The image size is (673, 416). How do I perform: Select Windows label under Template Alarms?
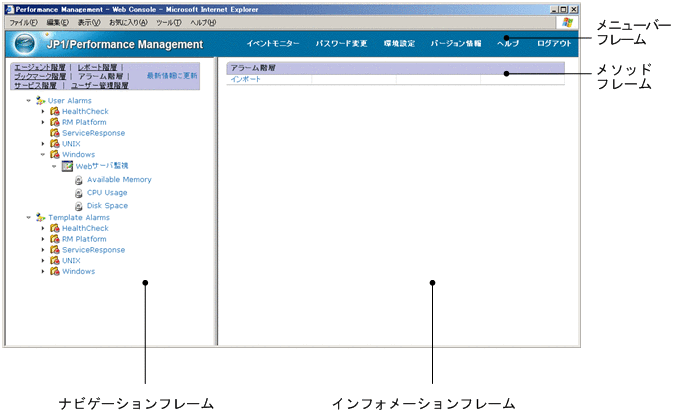(79, 271)
